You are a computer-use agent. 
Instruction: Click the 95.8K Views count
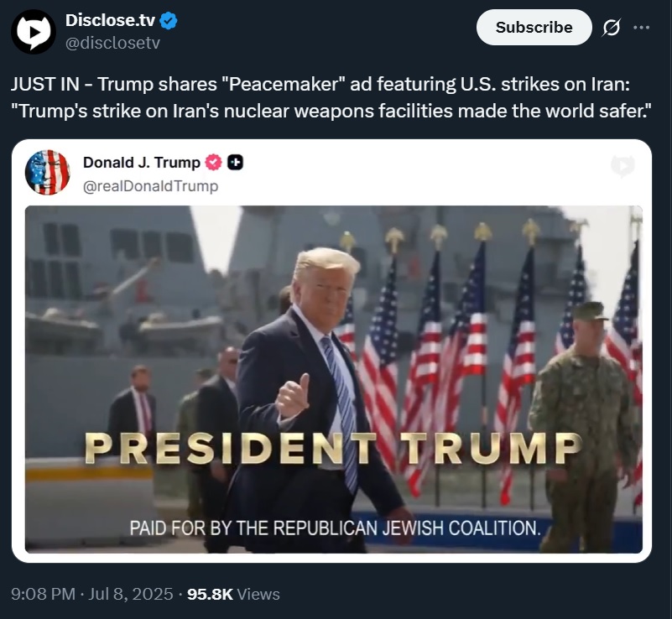[233, 594]
